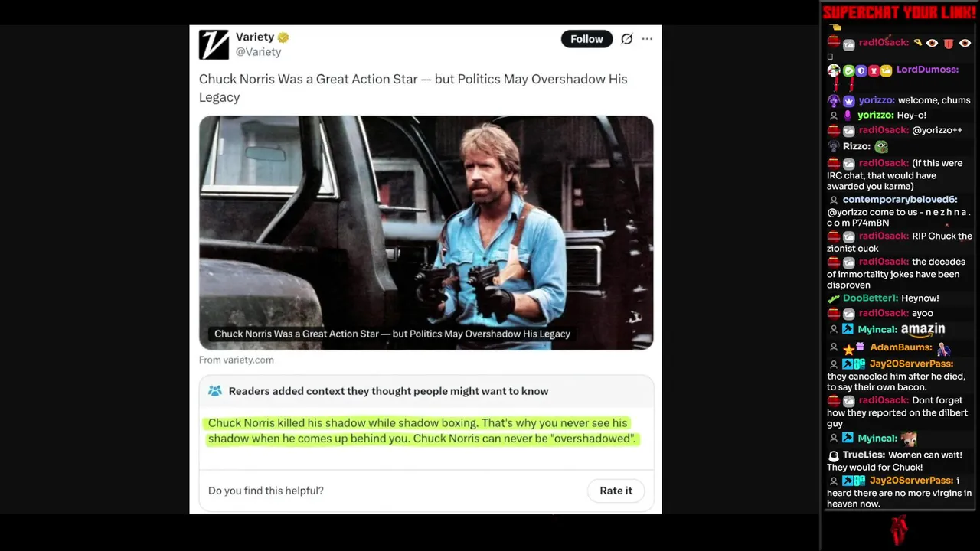Click the Chuck Norris post headline text

(x=413, y=88)
